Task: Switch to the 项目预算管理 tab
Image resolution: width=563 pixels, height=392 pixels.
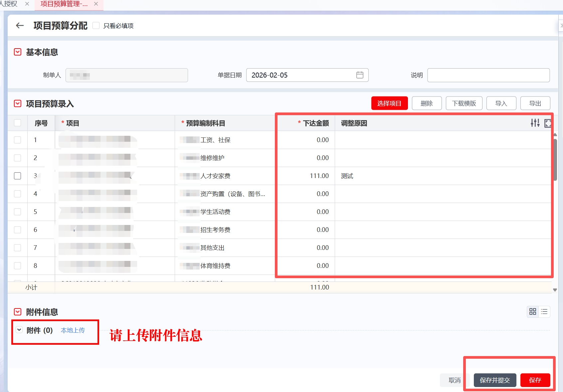Action: [x=64, y=4]
